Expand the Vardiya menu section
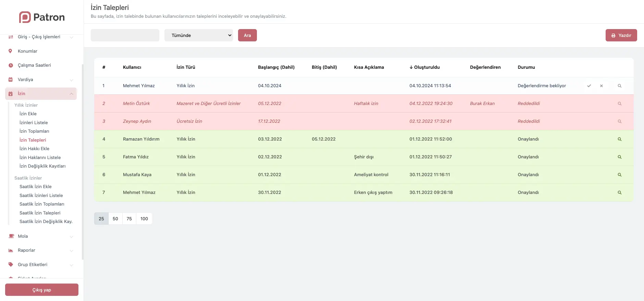The height and width of the screenshot is (301, 644). [41, 80]
